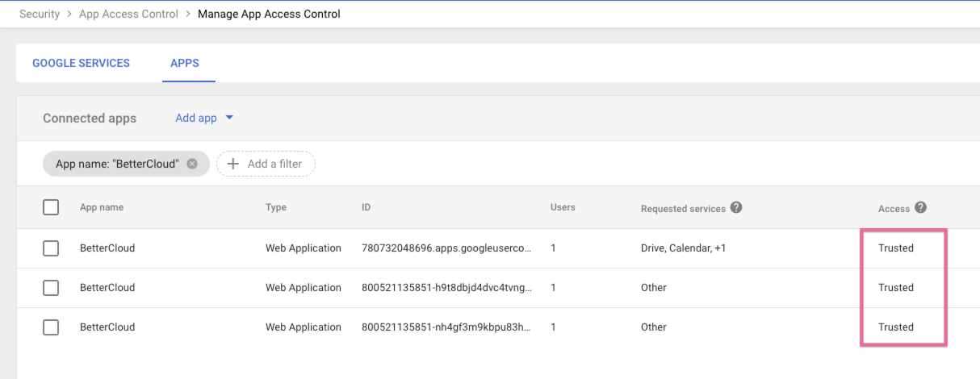Check the BetterCloud row with Drive, Calendar services
980x379 pixels.
[x=51, y=248]
